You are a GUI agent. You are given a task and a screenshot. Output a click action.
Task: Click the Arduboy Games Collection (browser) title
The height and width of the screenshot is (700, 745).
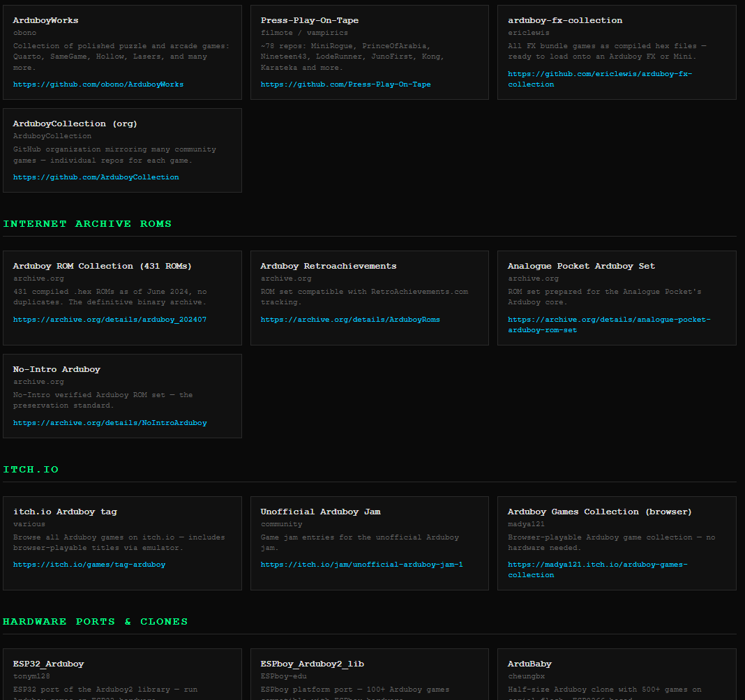tap(600, 512)
